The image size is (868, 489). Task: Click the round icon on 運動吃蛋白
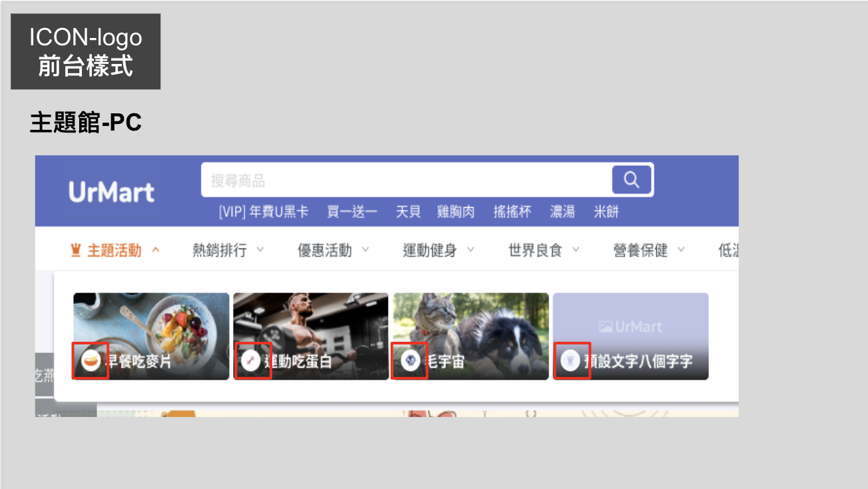[x=251, y=361]
